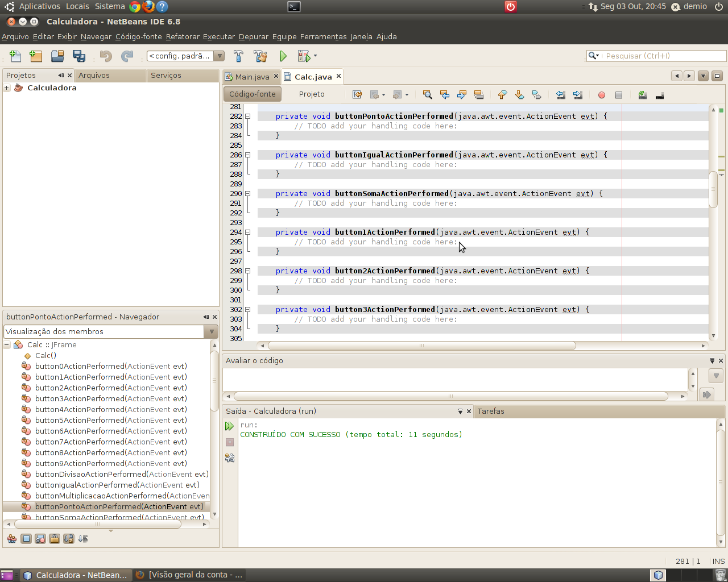Viewport: 728px width, 582px height.
Task: Click the Build Main Project hammer icon
Action: pos(238,56)
